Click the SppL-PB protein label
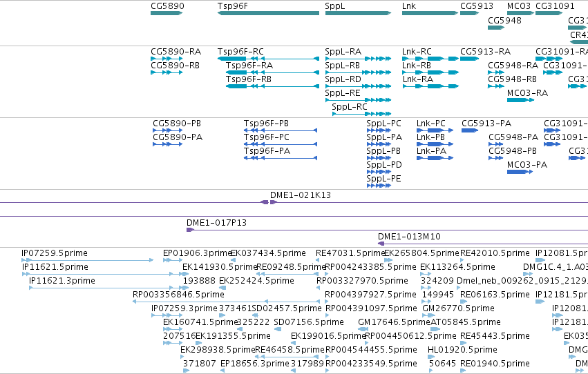This screenshot has width=588, height=374. (383, 151)
